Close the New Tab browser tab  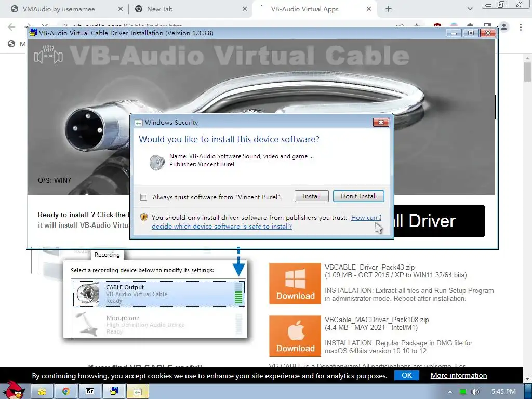(245, 9)
